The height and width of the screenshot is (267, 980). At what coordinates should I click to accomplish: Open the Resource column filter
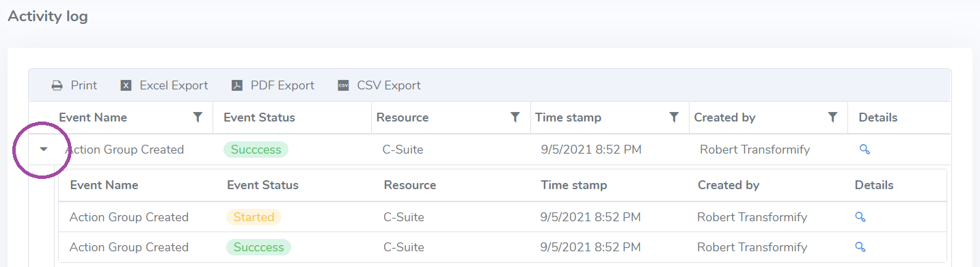pos(515,117)
